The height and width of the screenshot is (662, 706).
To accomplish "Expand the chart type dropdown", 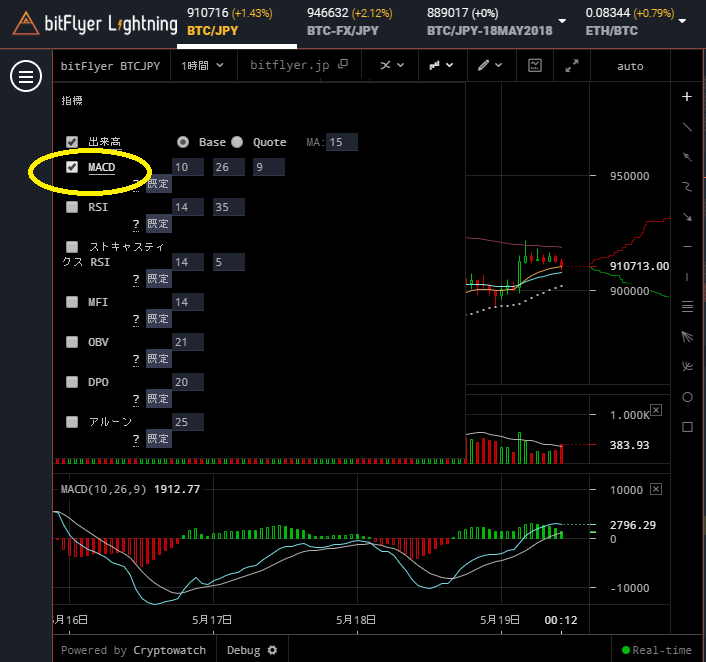I will 441,65.
